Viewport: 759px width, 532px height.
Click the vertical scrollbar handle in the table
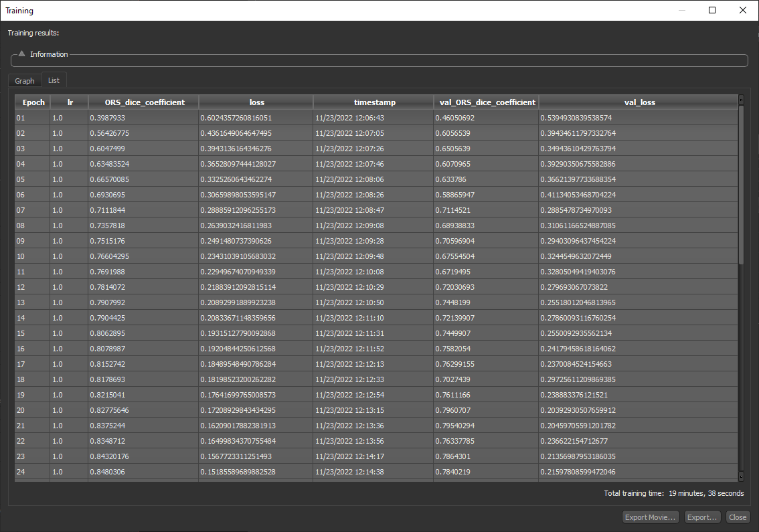click(x=741, y=184)
